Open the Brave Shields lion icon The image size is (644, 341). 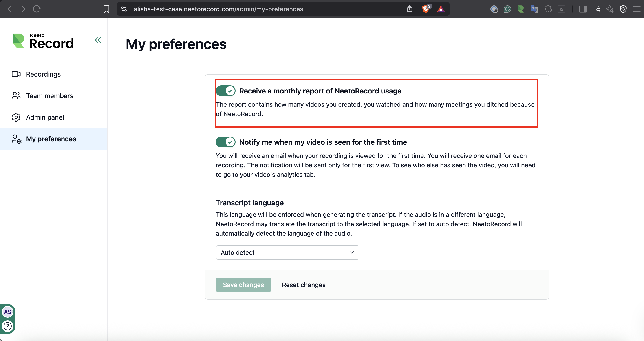point(425,9)
